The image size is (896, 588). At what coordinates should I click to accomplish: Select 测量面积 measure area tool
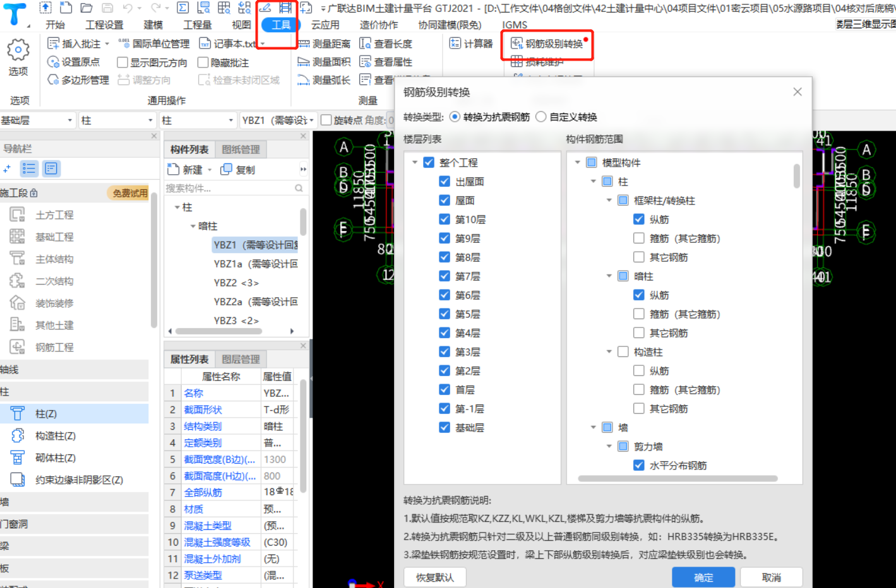pyautogui.click(x=324, y=62)
